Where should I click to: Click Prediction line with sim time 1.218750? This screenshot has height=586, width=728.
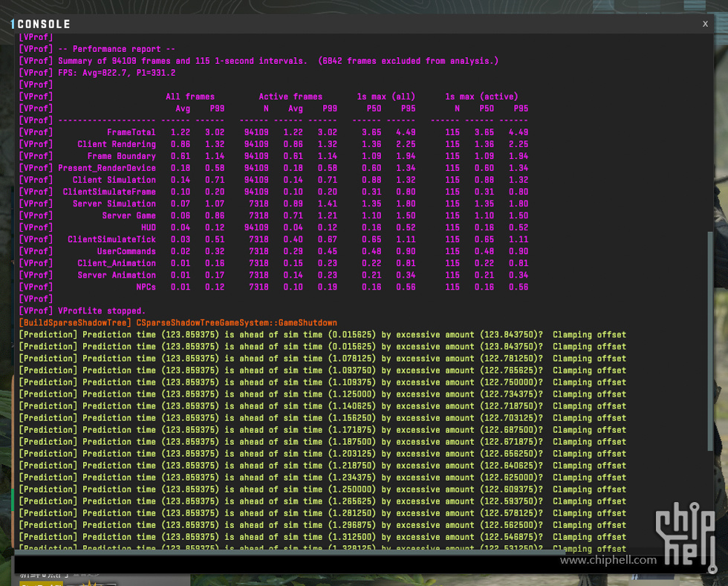point(322,466)
